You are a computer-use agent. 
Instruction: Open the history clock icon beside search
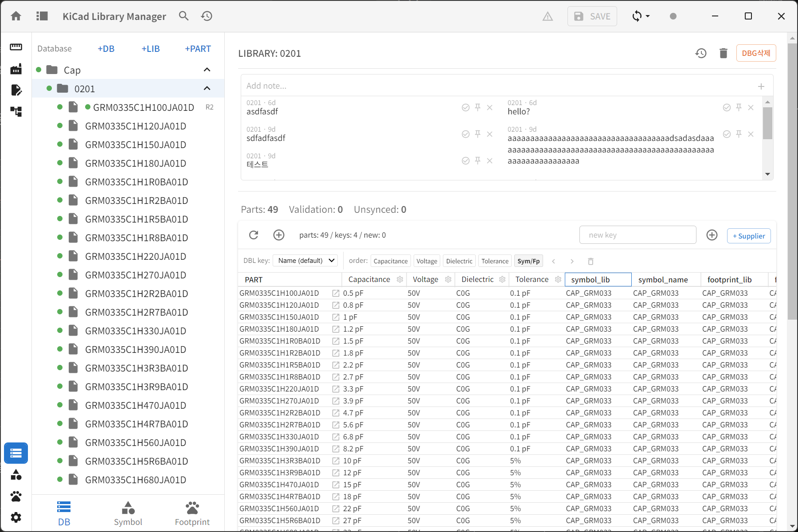207,16
